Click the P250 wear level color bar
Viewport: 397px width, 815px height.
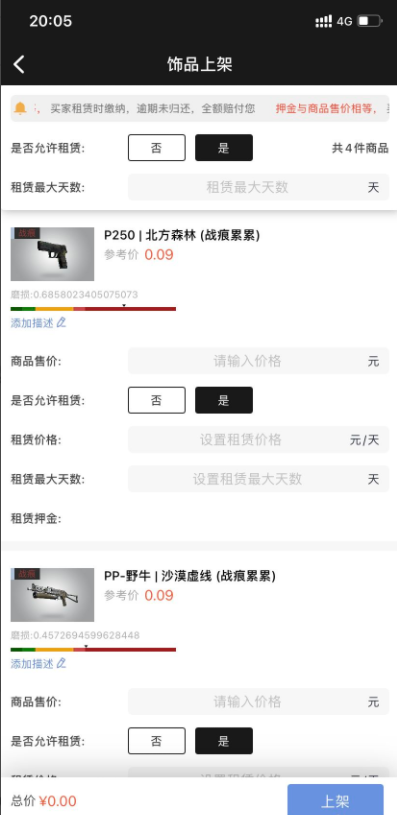tap(93, 309)
